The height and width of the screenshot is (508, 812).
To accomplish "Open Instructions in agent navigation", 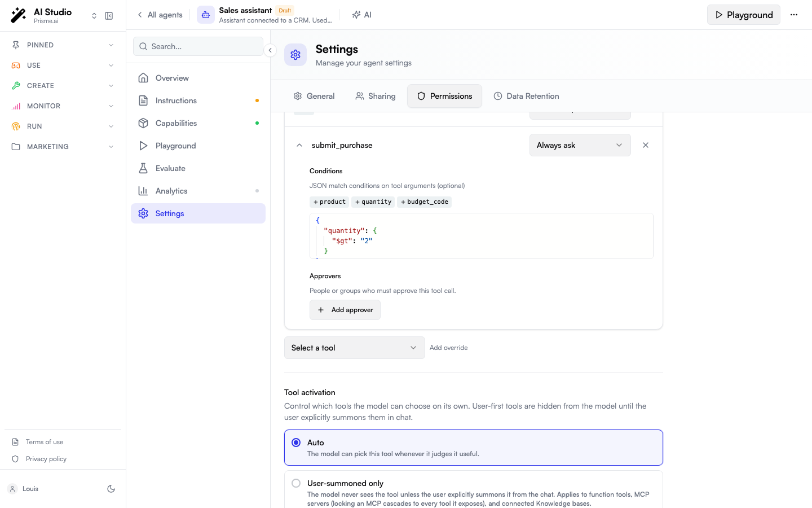I will [198, 100].
